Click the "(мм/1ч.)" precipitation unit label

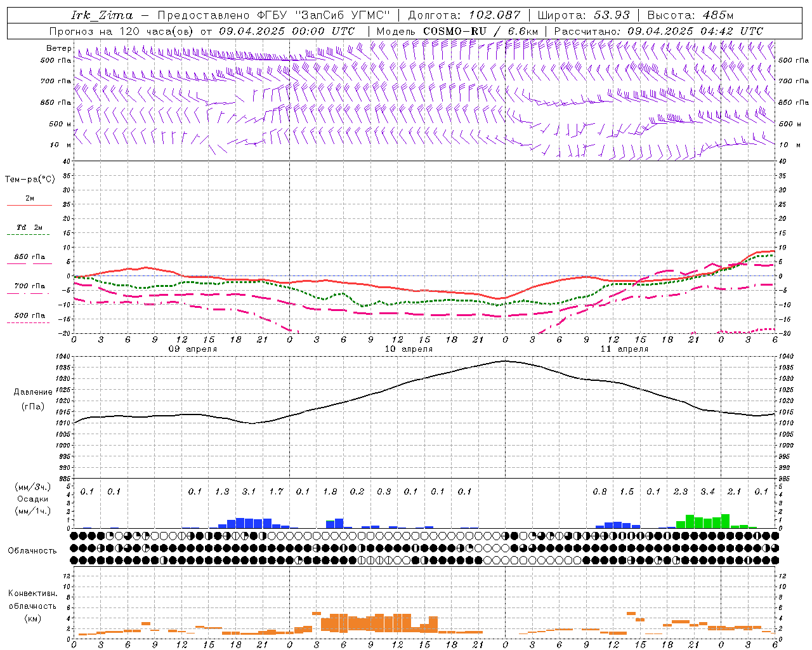[x=33, y=511]
